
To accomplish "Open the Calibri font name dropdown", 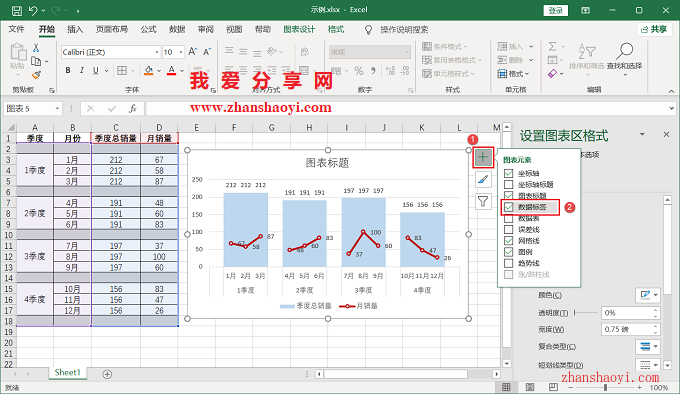I will click(157, 52).
